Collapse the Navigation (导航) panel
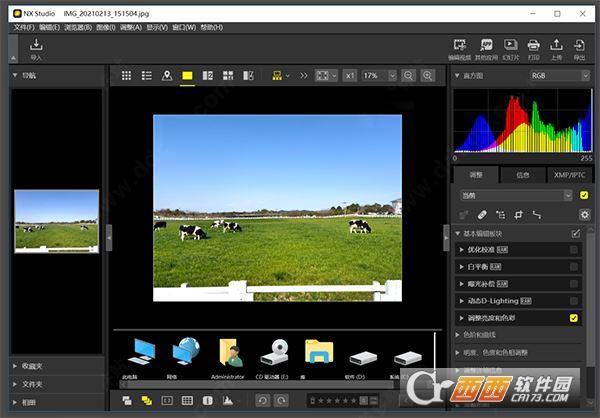Screen dimensions: 600x418 click(x=15, y=75)
